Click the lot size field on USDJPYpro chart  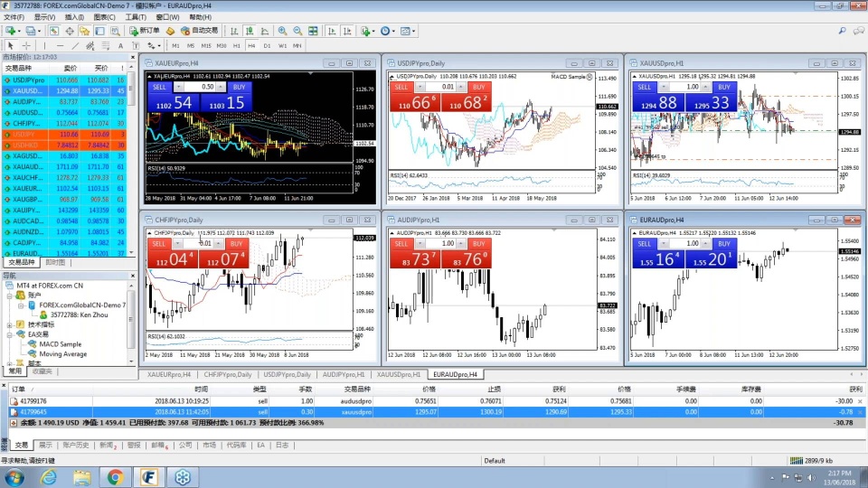(x=450, y=87)
